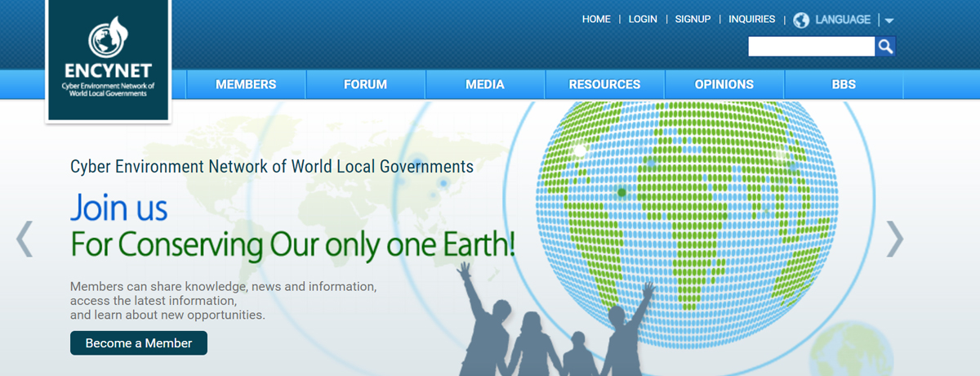Click the SIGNUP link
This screenshot has height=376, width=980.
tap(693, 20)
